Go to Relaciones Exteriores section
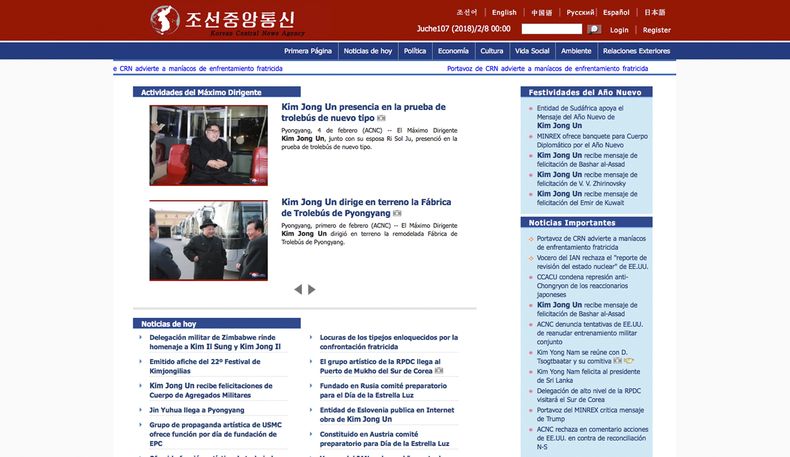The image size is (790, 457). coord(637,50)
